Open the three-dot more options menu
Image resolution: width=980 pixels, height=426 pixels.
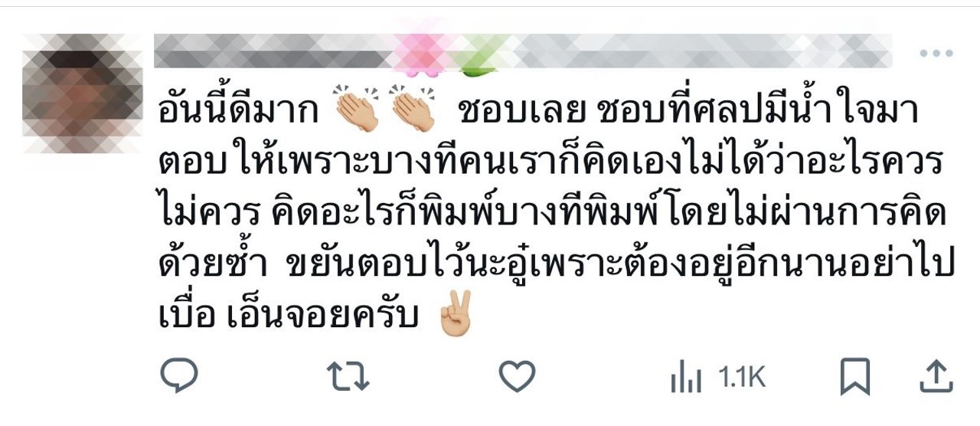936,54
